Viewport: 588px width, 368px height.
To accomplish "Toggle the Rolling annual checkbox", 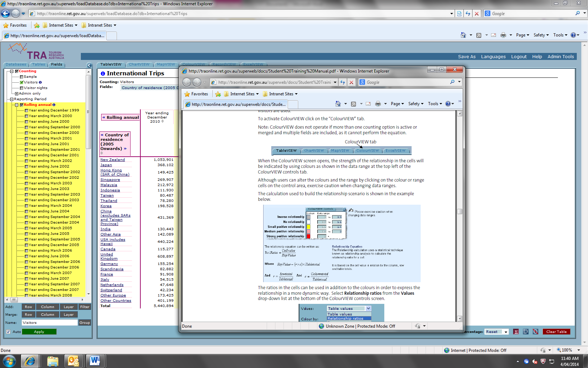I will tap(21, 105).
